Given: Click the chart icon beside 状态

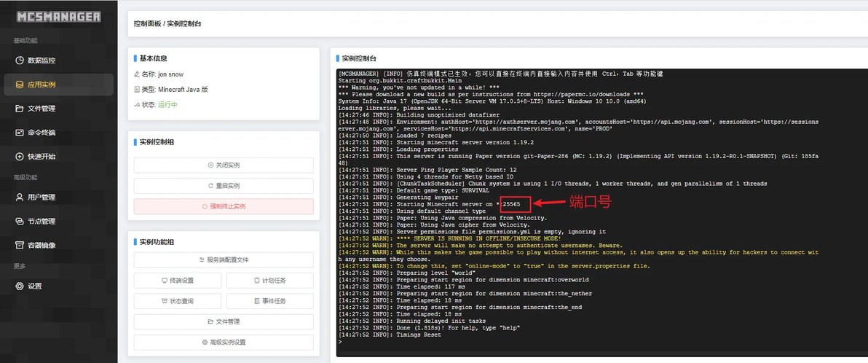Looking at the screenshot, I should coord(137,104).
